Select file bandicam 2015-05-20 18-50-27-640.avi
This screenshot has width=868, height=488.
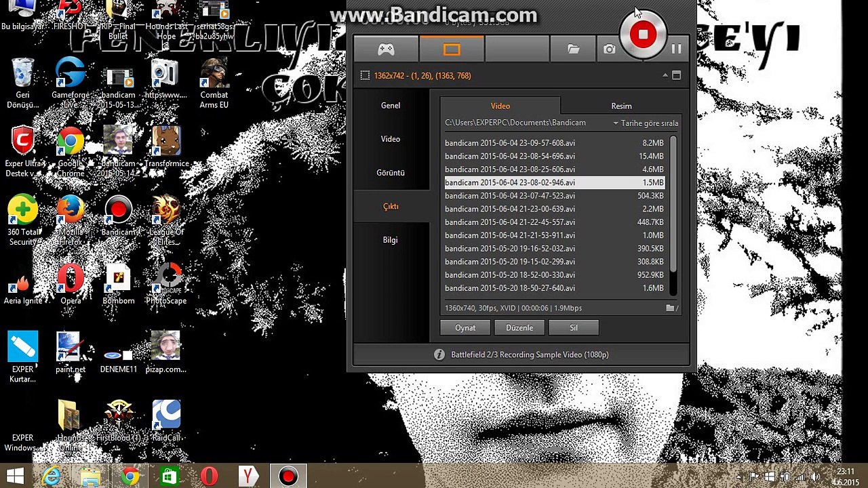click(555, 288)
